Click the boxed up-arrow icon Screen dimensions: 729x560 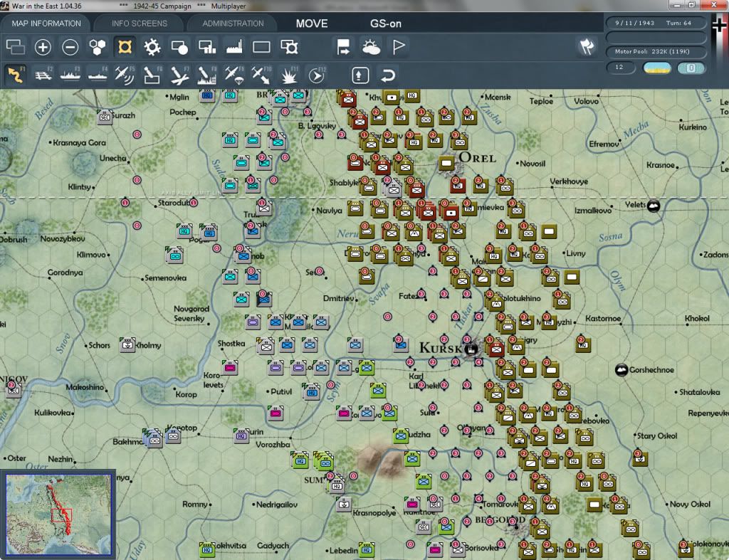point(360,75)
